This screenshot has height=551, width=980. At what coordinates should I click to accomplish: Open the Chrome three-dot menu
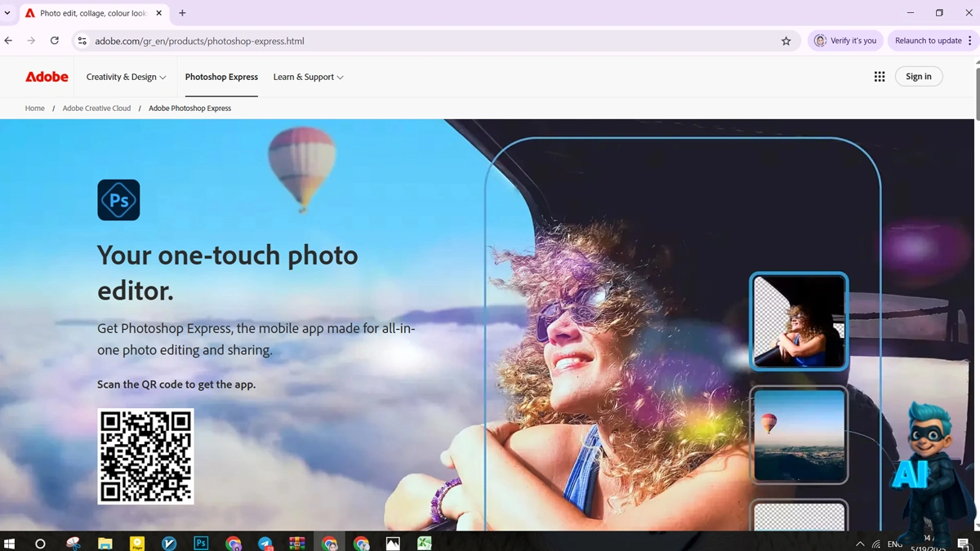click(970, 41)
